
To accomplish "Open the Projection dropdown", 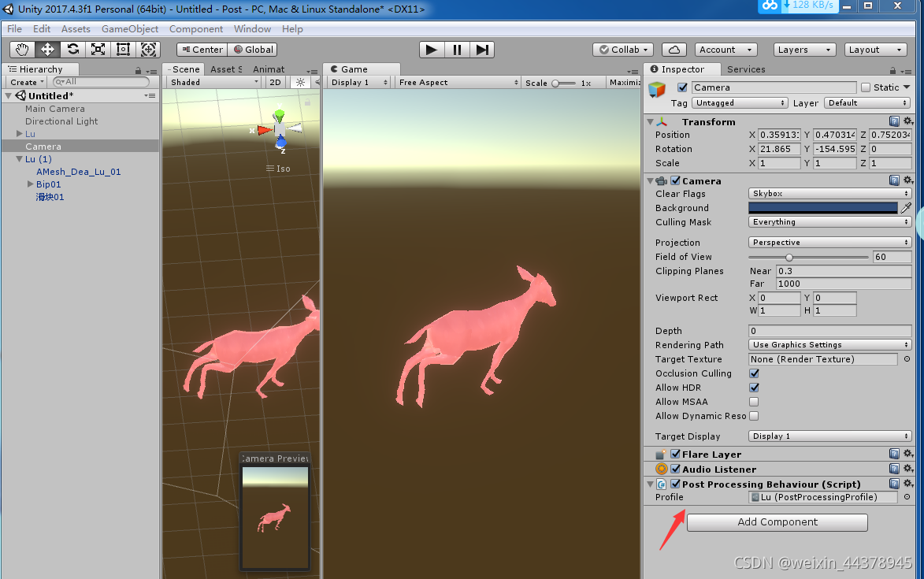I will click(x=829, y=242).
